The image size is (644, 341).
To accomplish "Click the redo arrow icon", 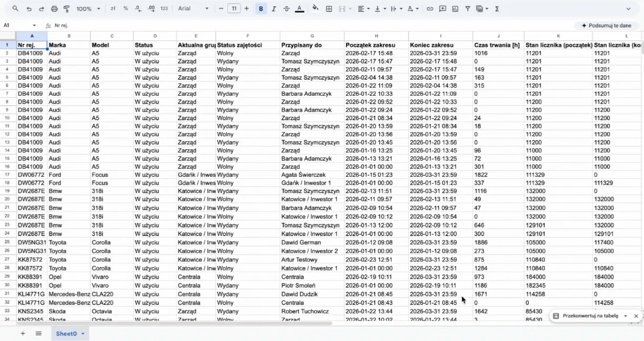I will 42,8.
